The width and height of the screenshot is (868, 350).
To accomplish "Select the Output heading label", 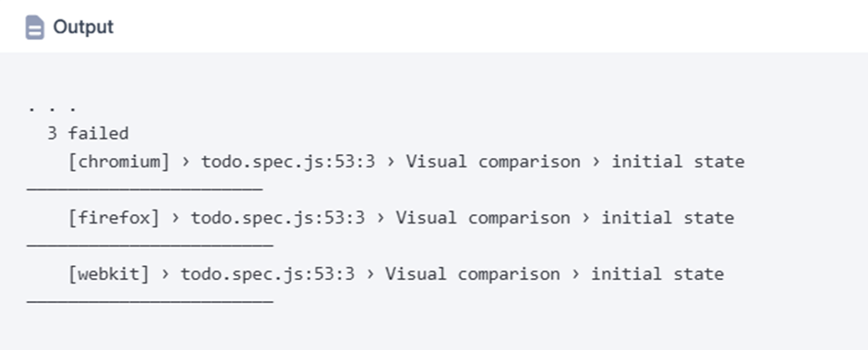I will (83, 27).
